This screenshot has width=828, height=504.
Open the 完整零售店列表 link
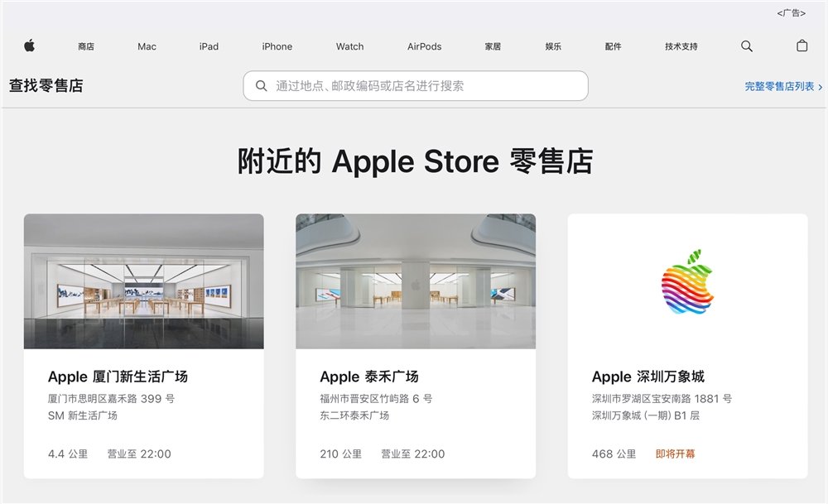click(x=779, y=87)
